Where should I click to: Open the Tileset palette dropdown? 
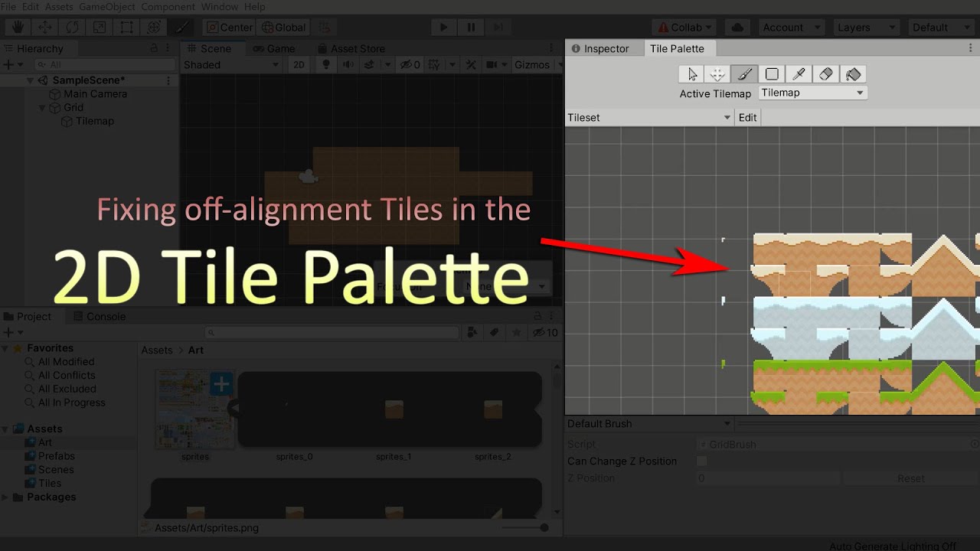click(649, 118)
